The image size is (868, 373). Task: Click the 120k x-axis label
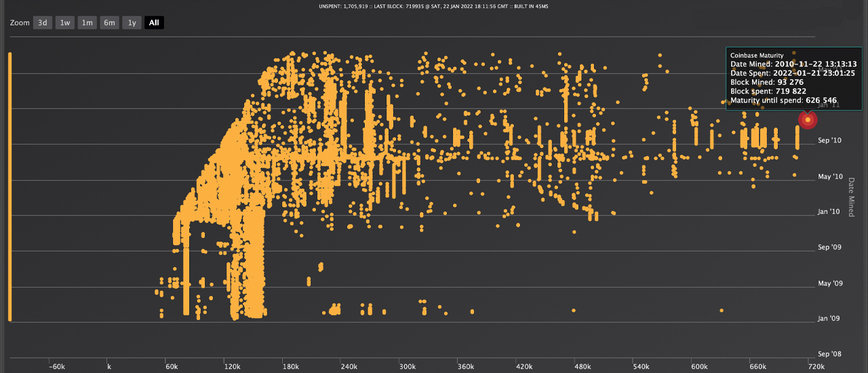(232, 367)
